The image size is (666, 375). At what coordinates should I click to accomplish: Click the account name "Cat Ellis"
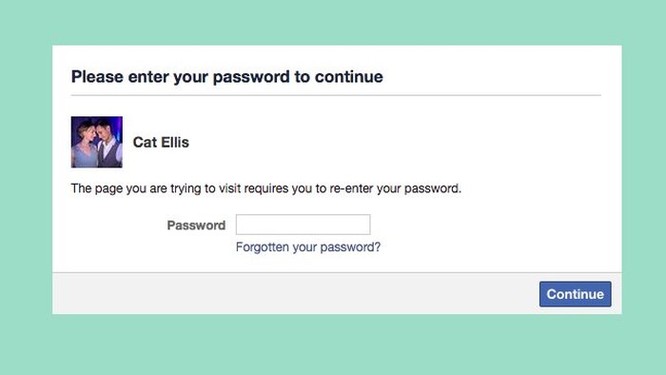(161, 142)
